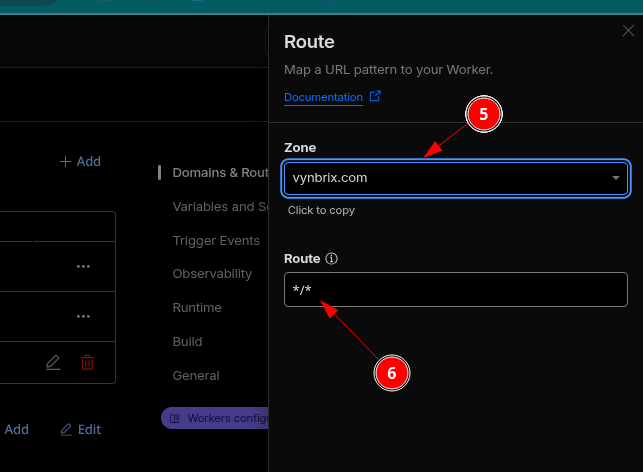Screen dimensions: 643x472
Task: Click the red trash delete icon
Action: (87, 363)
